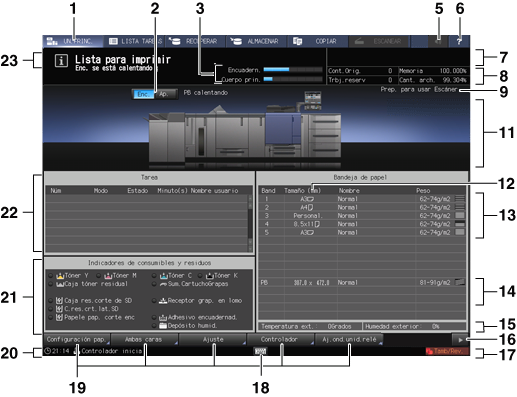Screen dimensions: 517x397
Task: Click the printer system illustration
Action: coord(245,130)
